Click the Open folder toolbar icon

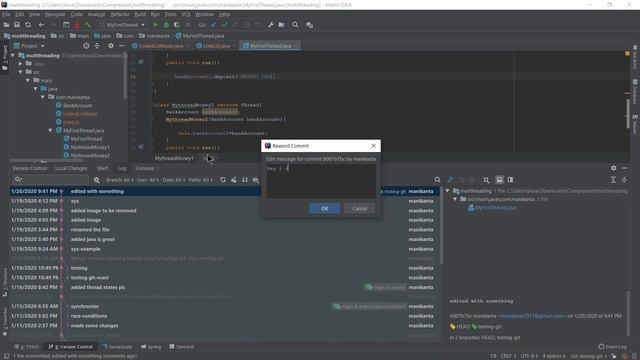tap(6, 25)
